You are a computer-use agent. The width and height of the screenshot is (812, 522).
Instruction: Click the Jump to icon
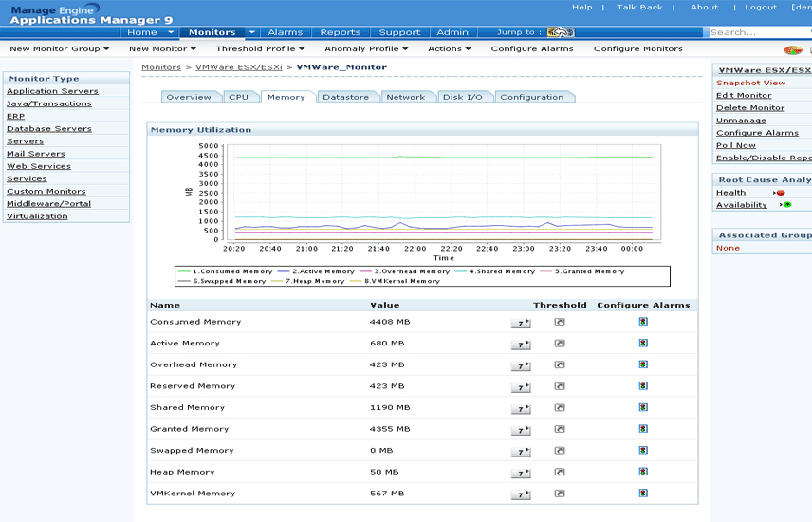(561, 32)
